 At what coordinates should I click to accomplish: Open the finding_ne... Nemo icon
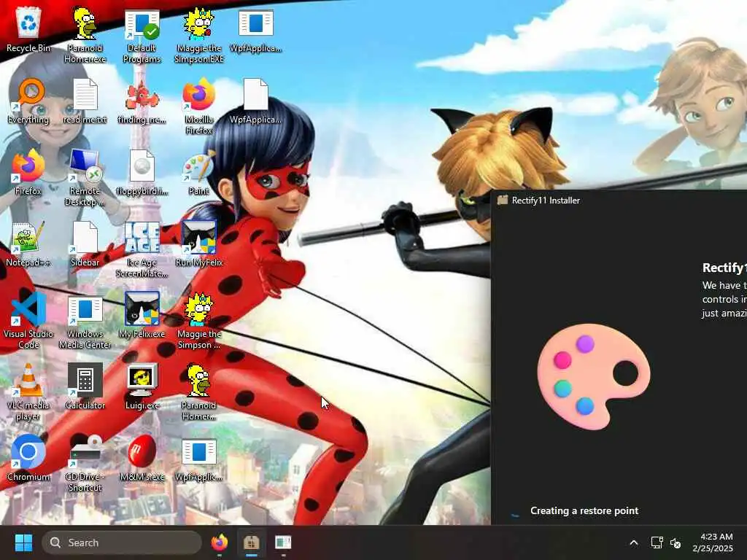pos(142,101)
